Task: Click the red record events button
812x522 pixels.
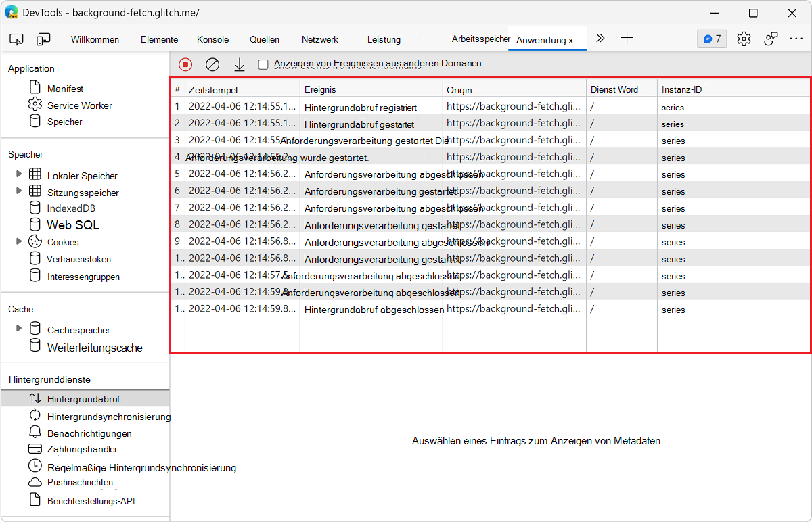Action: click(x=185, y=64)
